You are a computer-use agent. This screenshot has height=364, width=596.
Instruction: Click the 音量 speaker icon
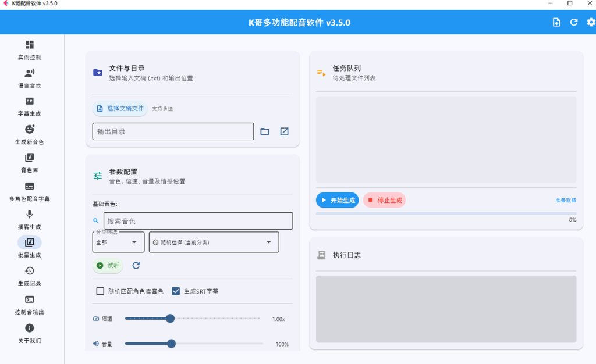click(96, 344)
